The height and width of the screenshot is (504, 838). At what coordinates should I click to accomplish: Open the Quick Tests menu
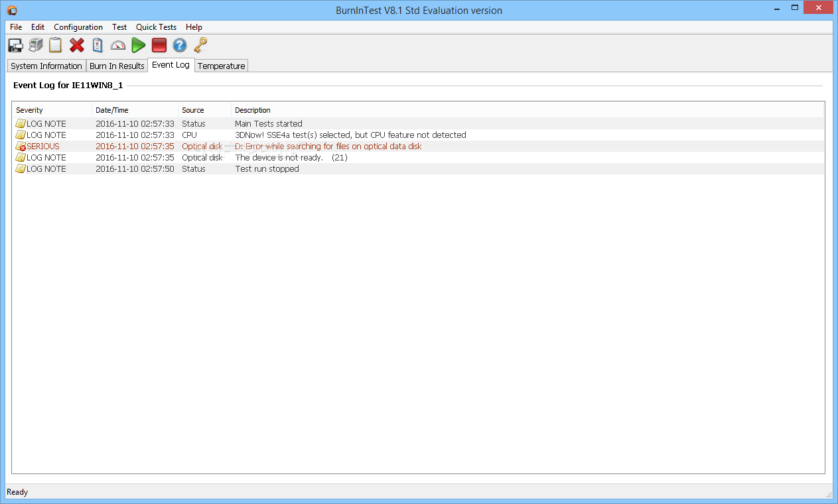point(156,27)
